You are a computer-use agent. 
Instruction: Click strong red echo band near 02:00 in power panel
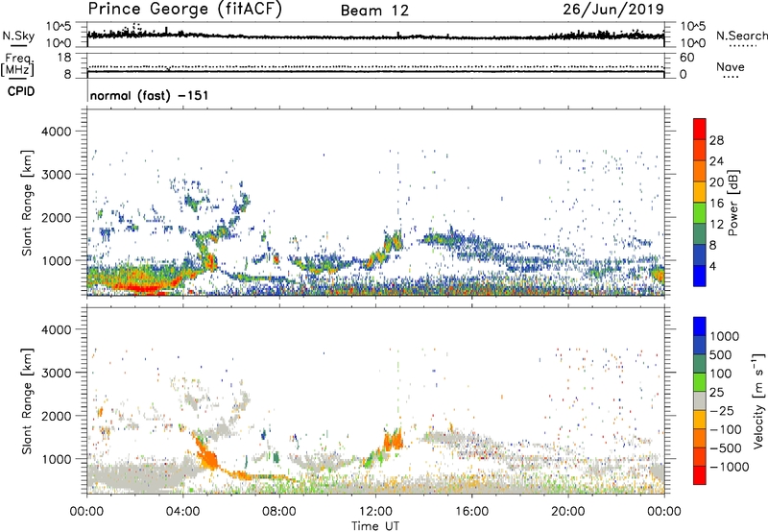(142, 286)
